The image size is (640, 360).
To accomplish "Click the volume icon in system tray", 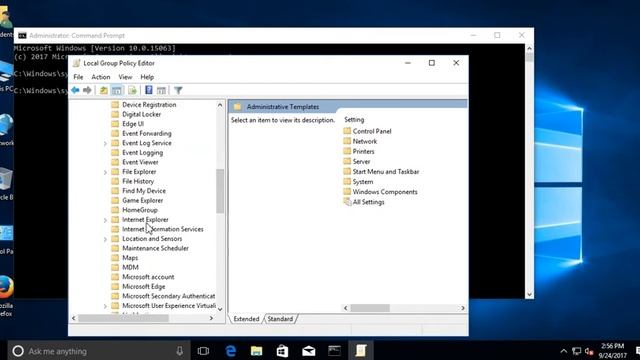I will [x=589, y=351].
